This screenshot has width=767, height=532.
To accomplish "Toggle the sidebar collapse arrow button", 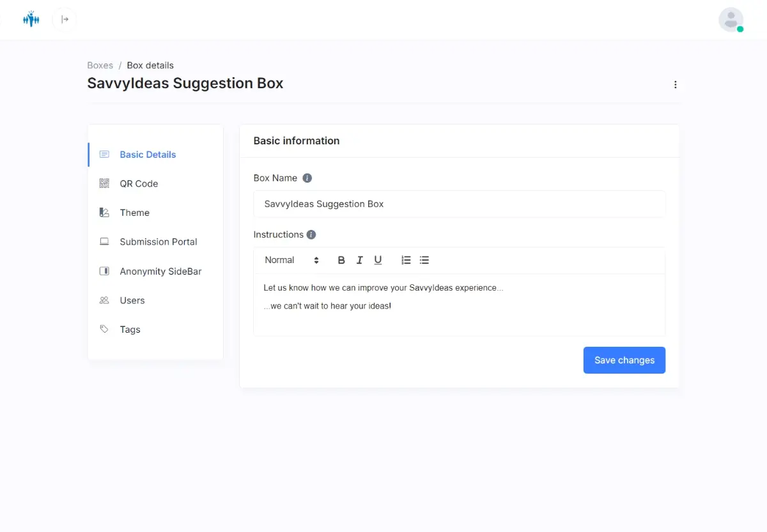I will click(x=65, y=19).
